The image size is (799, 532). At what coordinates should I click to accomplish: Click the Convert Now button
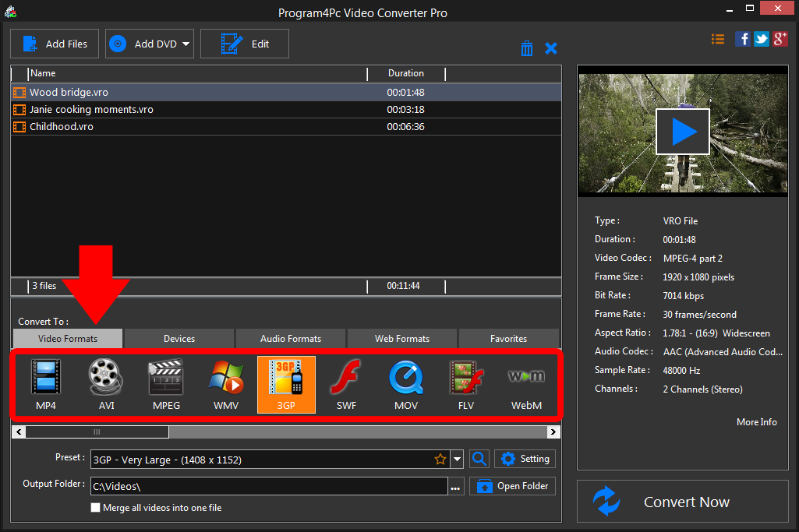click(x=683, y=502)
